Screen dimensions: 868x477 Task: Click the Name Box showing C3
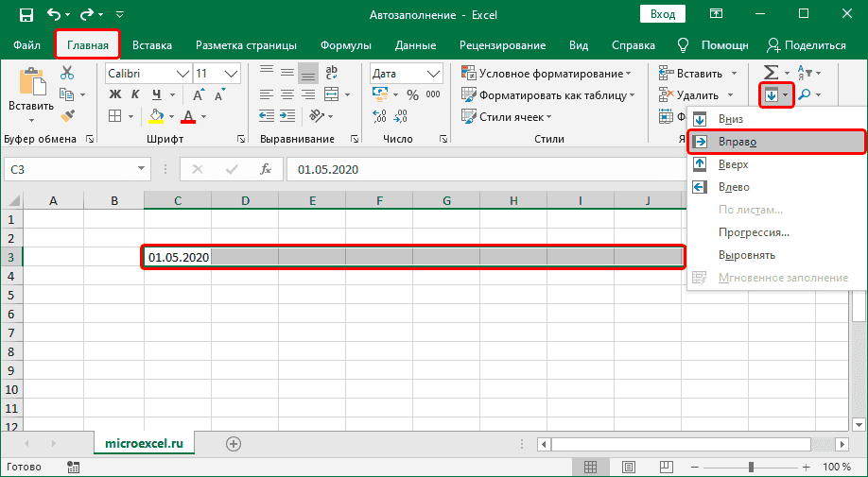point(66,169)
